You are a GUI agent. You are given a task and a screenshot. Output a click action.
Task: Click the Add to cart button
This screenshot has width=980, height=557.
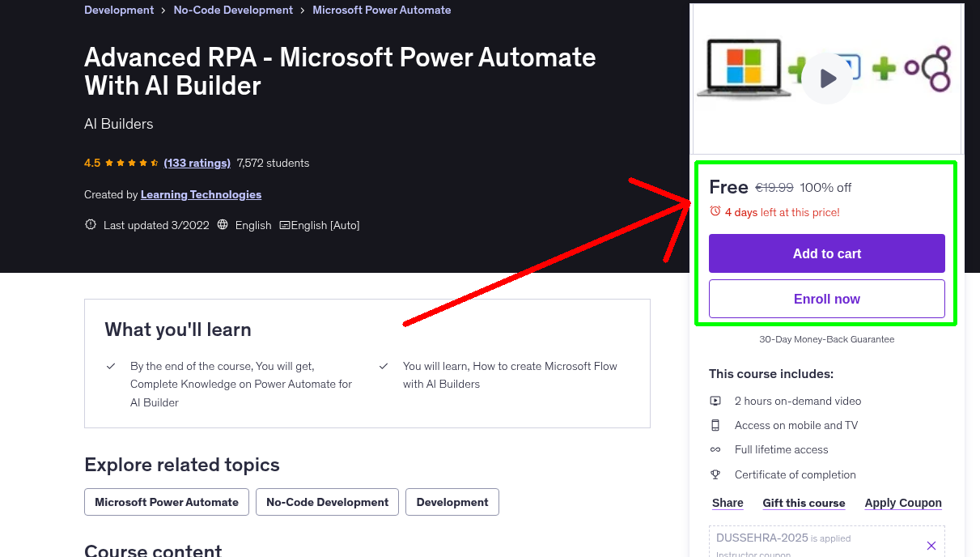pyautogui.click(x=827, y=253)
